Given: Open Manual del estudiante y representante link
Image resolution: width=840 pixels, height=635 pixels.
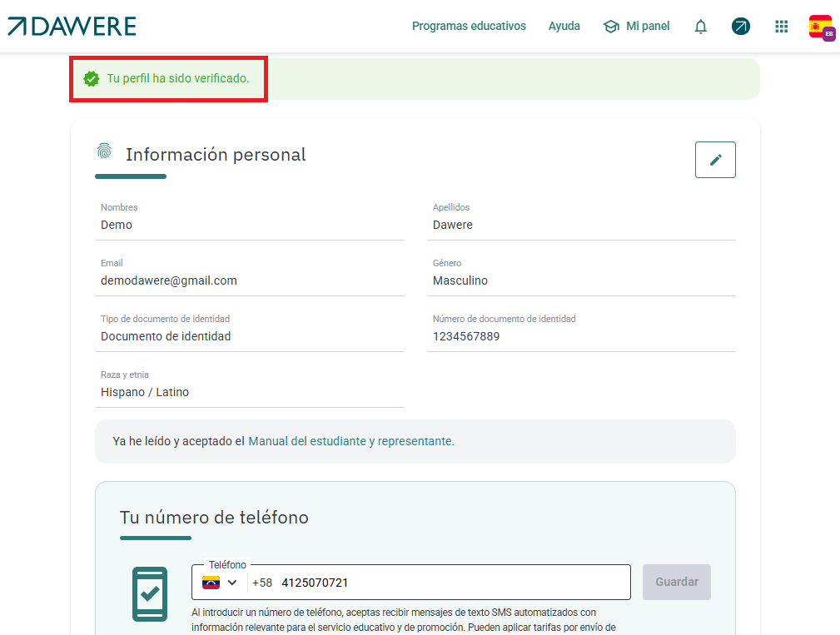Looking at the screenshot, I should click(350, 441).
